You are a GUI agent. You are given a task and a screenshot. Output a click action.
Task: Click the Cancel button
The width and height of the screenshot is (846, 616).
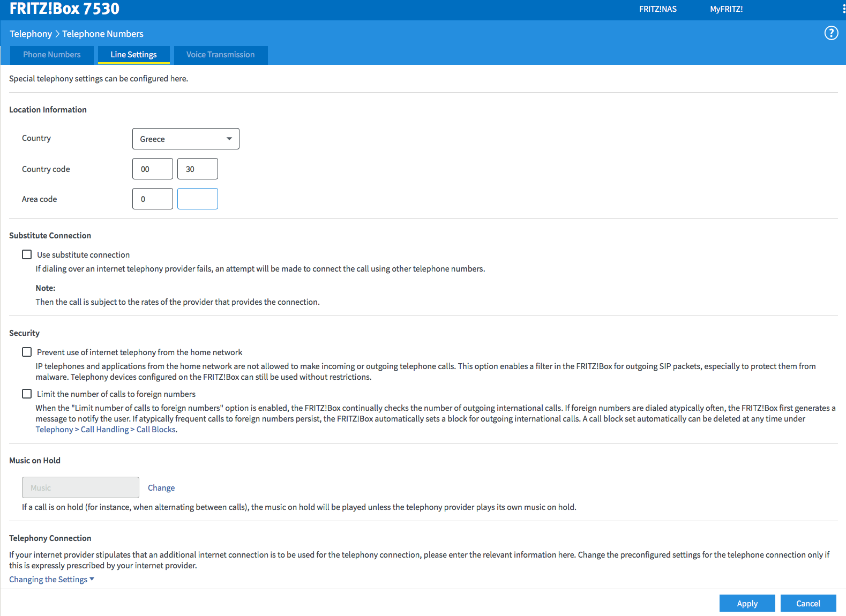pyautogui.click(x=808, y=603)
